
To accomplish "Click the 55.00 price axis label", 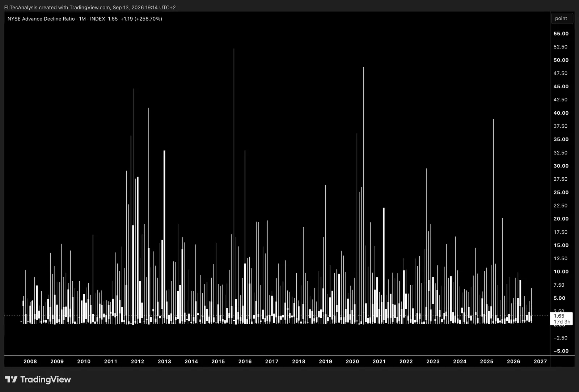I will click(x=561, y=34).
